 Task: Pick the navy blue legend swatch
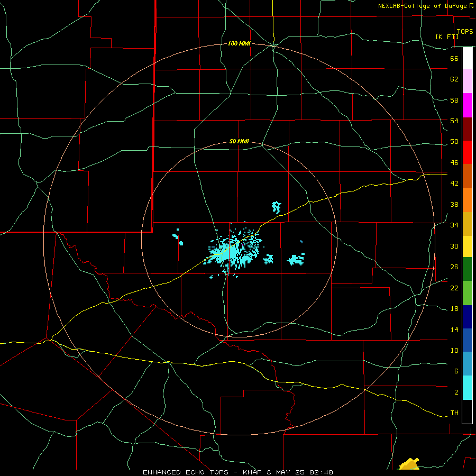pyautogui.click(x=467, y=317)
